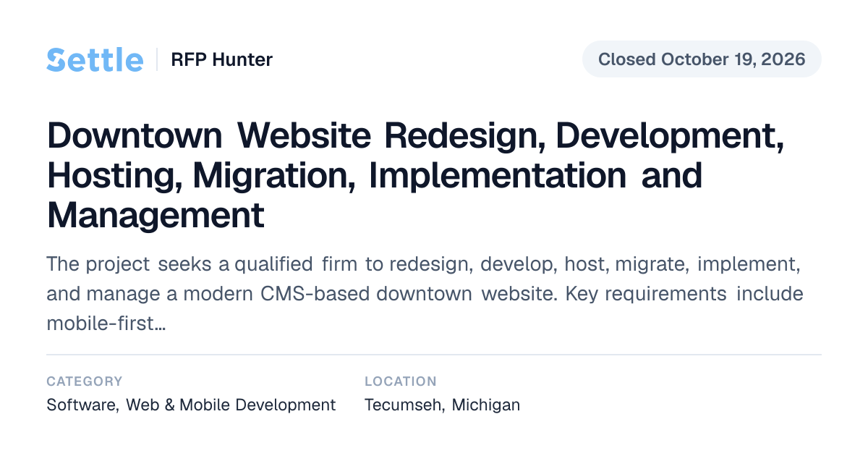Screen dimensions: 868x456
Task: Open the RFP Hunter label
Action: [x=221, y=59]
